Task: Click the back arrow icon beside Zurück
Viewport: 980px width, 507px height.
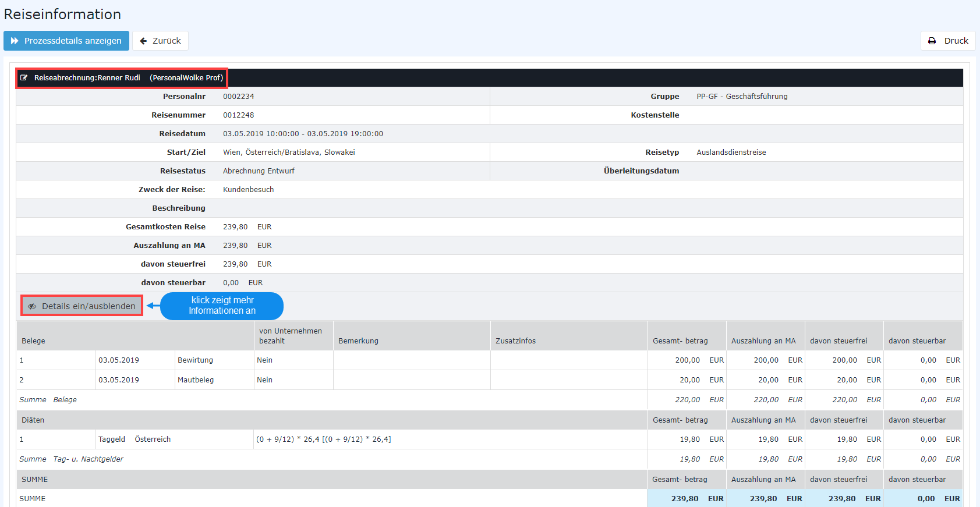Action: click(x=143, y=41)
